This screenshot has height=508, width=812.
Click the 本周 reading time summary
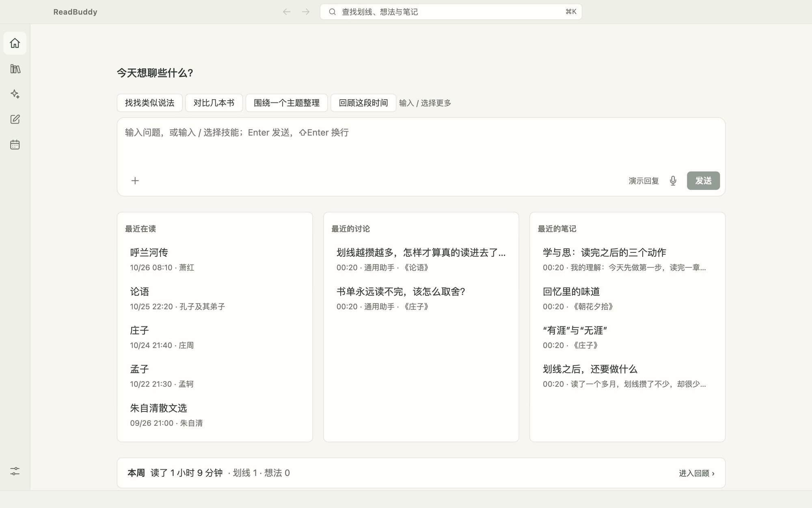pos(209,473)
